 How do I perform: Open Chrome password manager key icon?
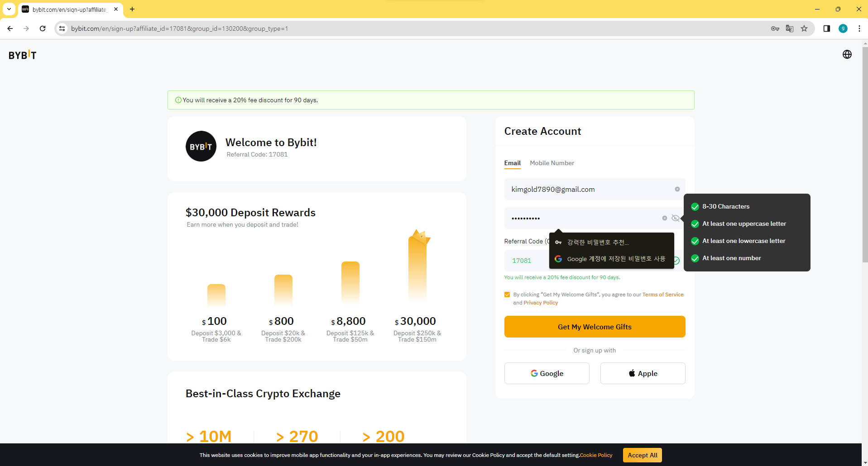coord(775,29)
